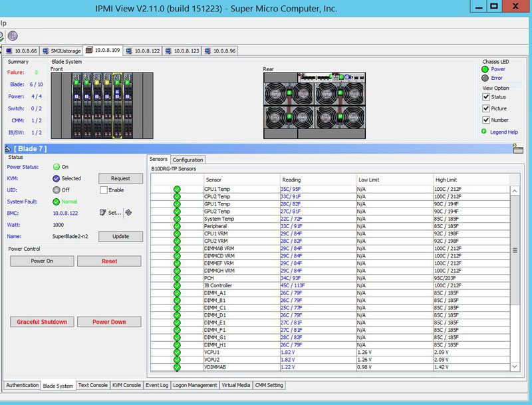Image resolution: width=532 pixels, height=405 pixels.
Task: Click the UID off status indicator
Action: point(57,190)
